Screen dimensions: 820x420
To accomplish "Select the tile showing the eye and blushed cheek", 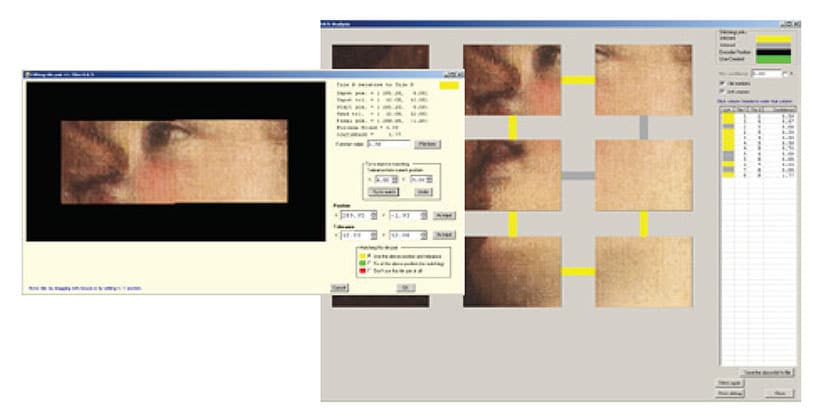I will pyautogui.click(x=512, y=80).
